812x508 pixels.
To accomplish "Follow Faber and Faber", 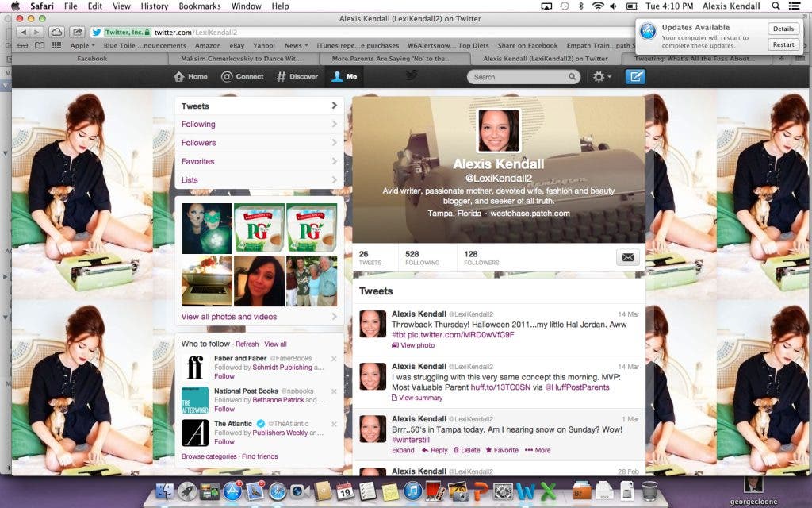I will point(224,376).
